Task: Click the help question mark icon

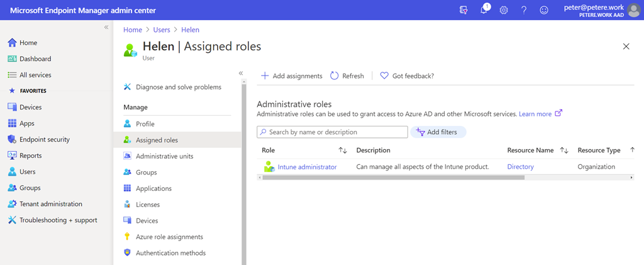Action: [524, 11]
